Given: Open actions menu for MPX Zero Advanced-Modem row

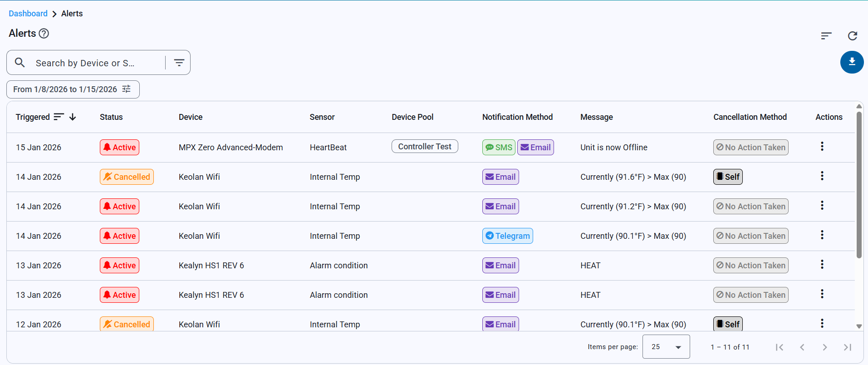Looking at the screenshot, I should coord(822,147).
